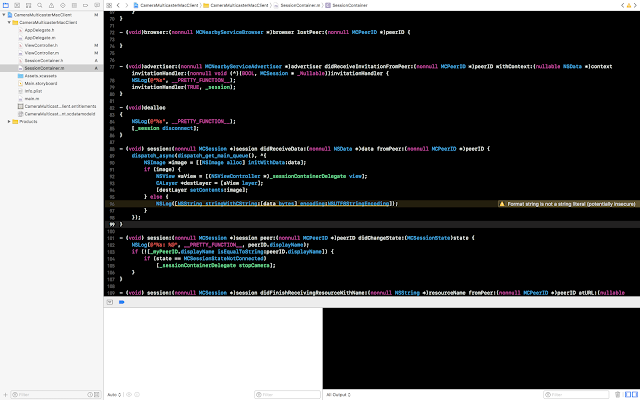Open the Test navigator

point(63,5)
